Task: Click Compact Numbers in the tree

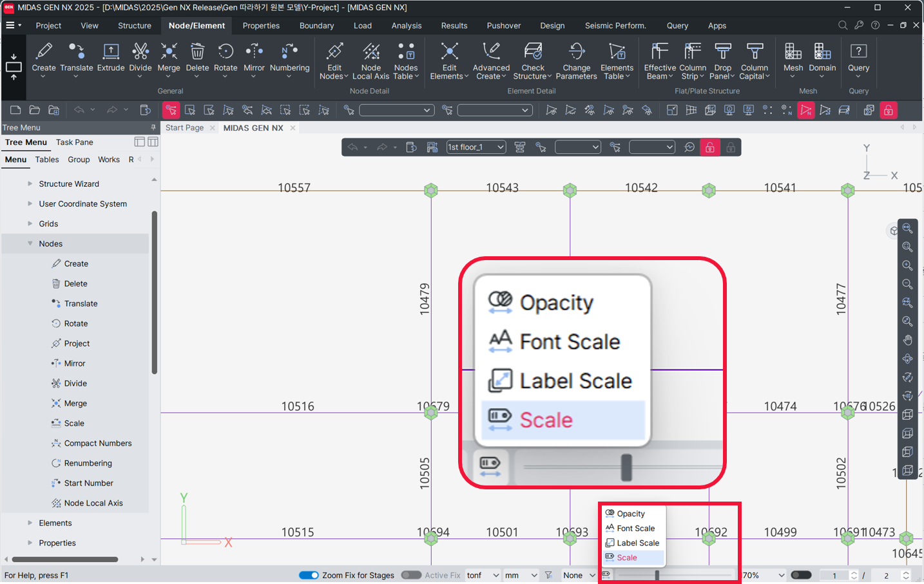Action: coord(97,443)
